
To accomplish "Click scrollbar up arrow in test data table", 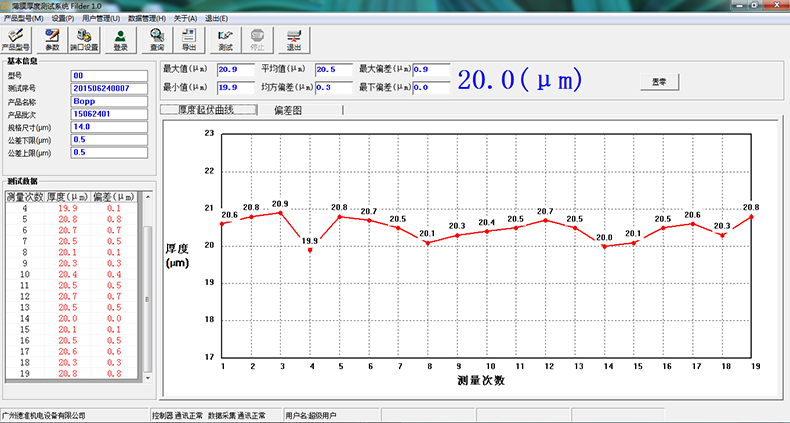I will [x=148, y=196].
